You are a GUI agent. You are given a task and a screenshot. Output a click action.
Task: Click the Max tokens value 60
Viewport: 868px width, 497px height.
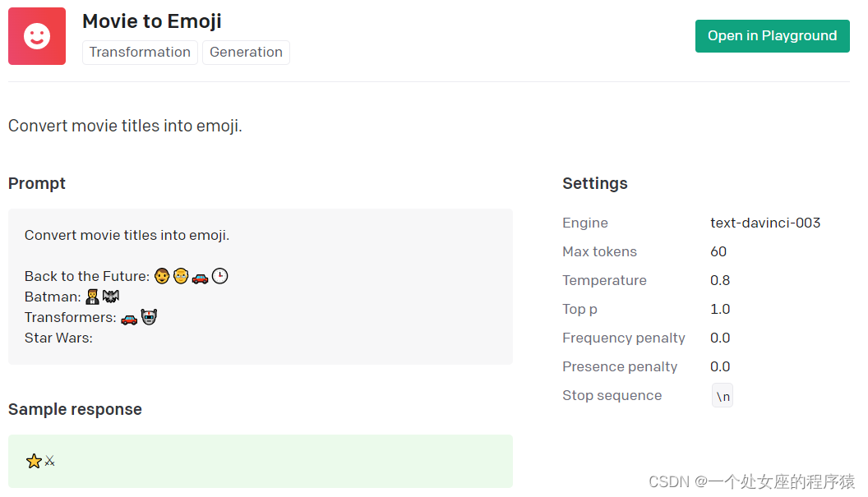(718, 251)
